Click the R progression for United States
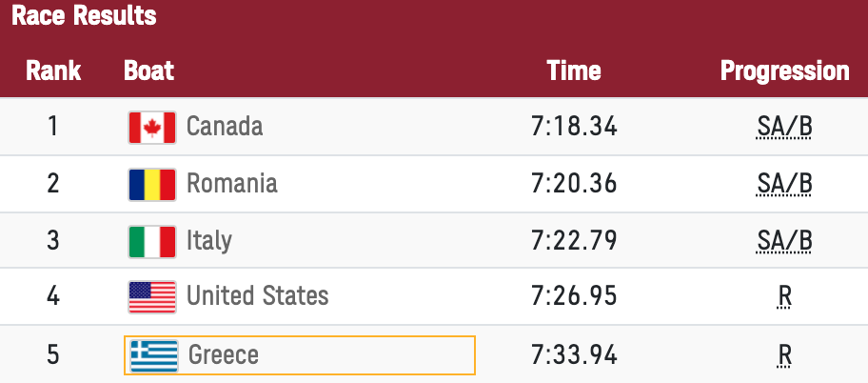The height and width of the screenshot is (383, 868). (x=785, y=297)
